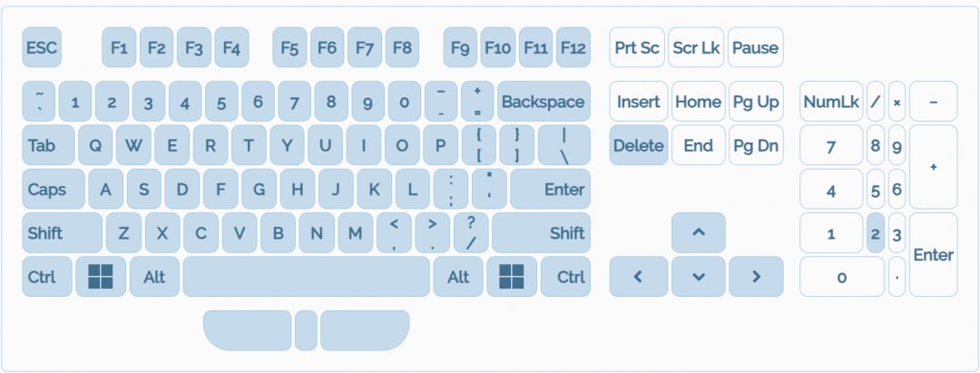Click the Delete key
980x373 pixels.
pyautogui.click(x=638, y=145)
